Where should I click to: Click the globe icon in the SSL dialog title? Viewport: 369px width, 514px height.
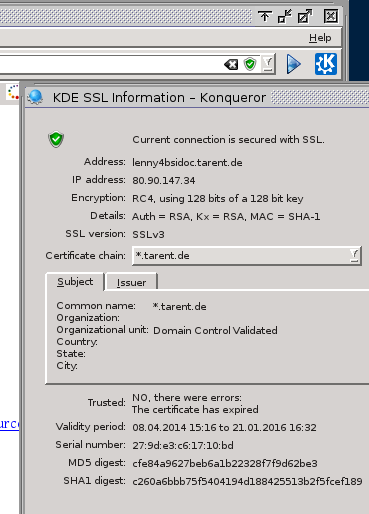click(35, 97)
